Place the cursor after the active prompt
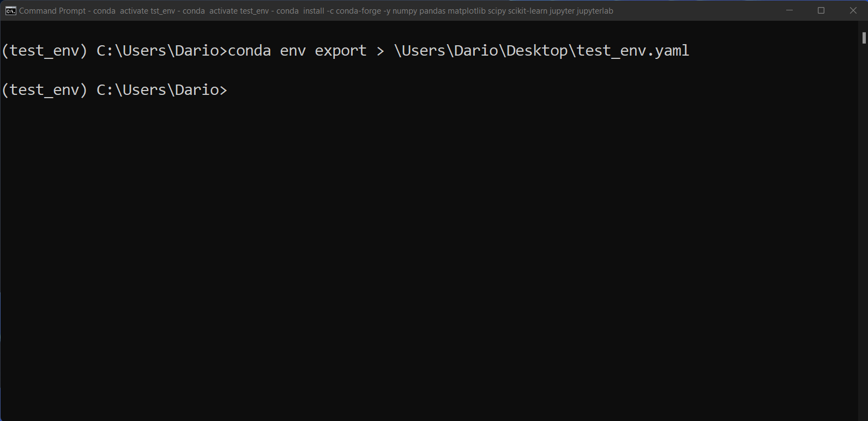This screenshot has height=421, width=868. coord(234,89)
